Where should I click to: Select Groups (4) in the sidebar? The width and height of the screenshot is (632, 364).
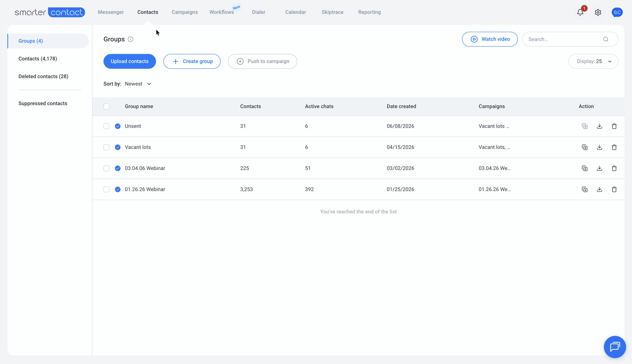pos(48,41)
